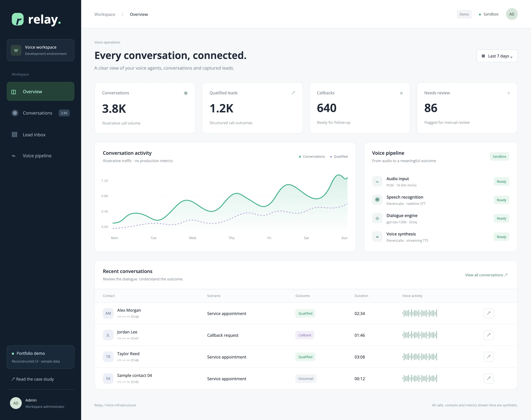Screen dimensions: 531x420
Task: Open the Overview sidebar item
Action: [40, 92]
